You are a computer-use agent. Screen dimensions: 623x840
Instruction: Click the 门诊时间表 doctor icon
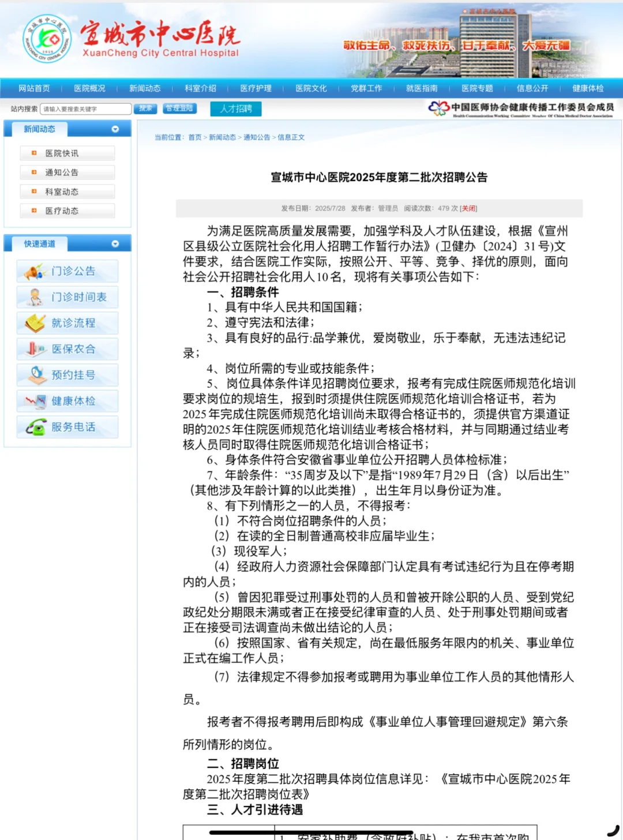click(36, 297)
